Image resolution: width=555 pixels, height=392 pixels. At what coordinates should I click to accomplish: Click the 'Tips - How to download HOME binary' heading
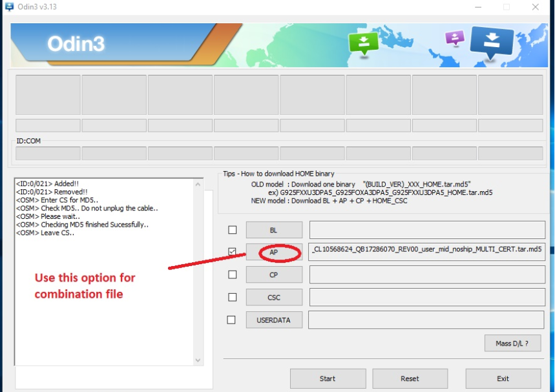tap(278, 174)
